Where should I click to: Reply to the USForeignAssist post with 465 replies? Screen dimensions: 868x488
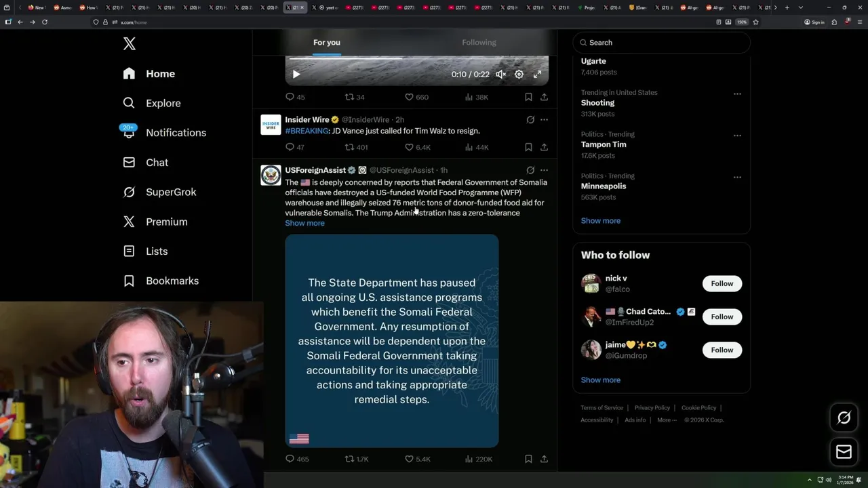(x=297, y=459)
